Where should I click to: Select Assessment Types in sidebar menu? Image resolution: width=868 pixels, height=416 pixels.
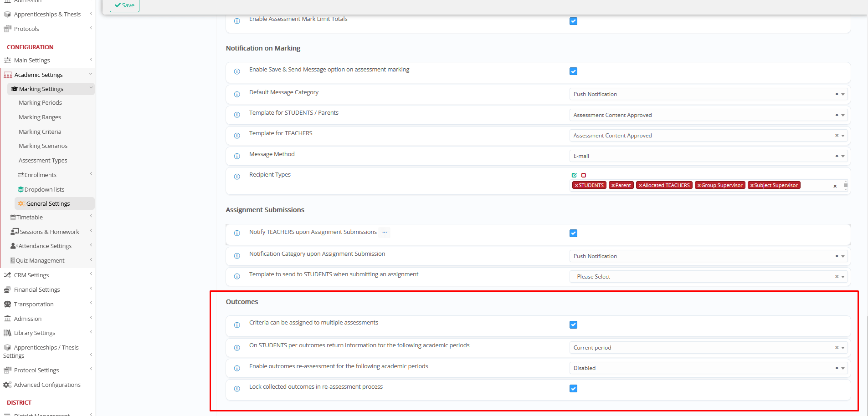[x=43, y=161]
